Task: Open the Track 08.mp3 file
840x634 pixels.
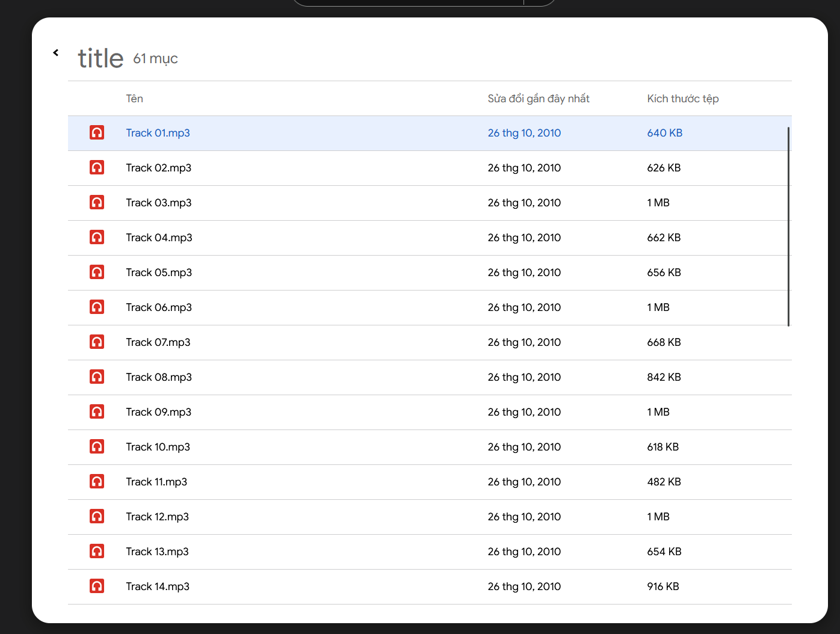Action: [159, 377]
